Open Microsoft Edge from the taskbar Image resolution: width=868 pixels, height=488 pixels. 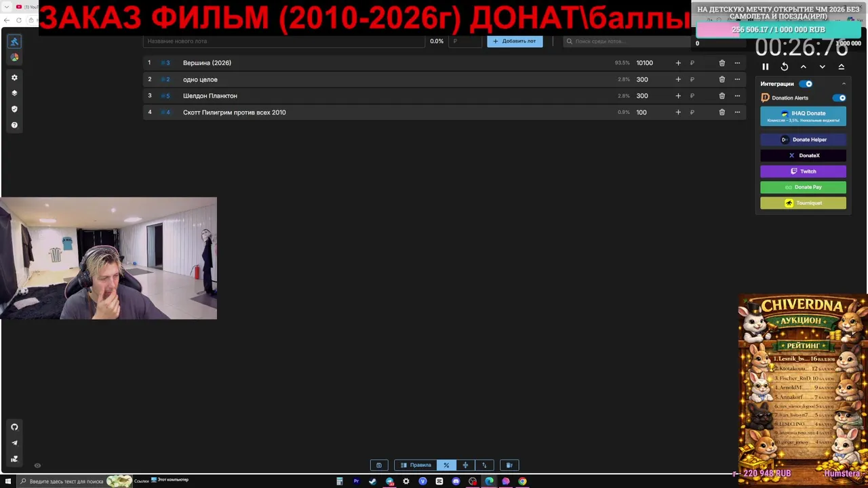pyautogui.click(x=489, y=481)
